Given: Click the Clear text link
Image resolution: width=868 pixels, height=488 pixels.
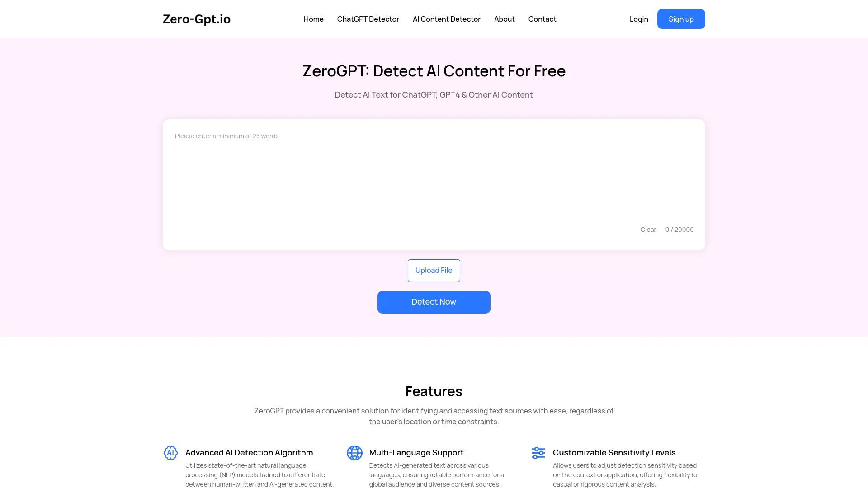Looking at the screenshot, I should 648,230.
